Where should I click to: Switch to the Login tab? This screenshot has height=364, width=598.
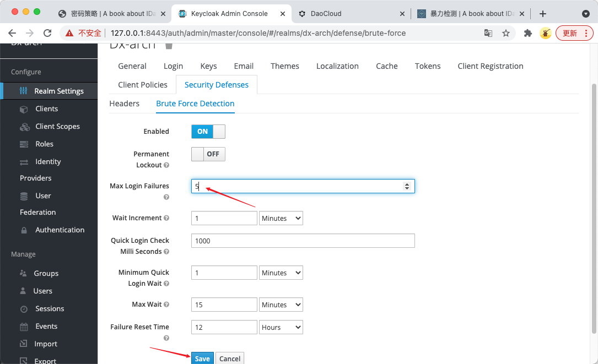click(173, 66)
